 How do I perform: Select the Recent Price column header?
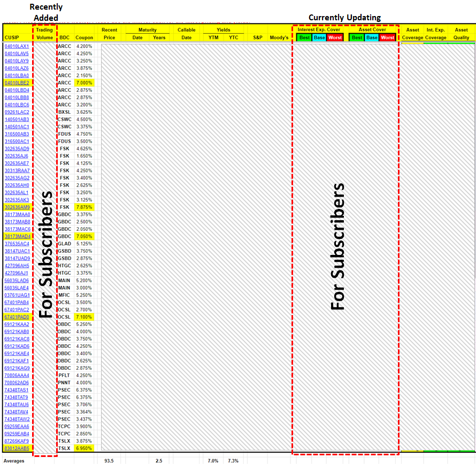[x=109, y=34]
